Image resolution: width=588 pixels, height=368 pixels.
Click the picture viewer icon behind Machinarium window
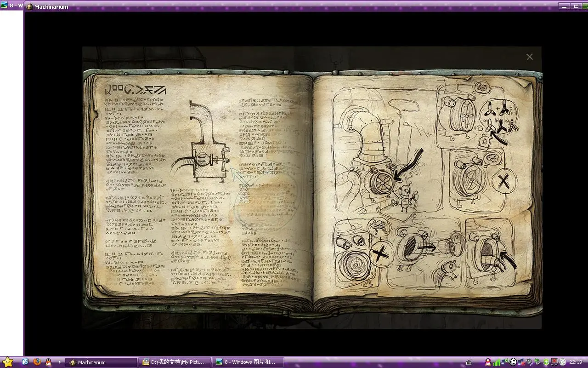[x=4, y=6]
